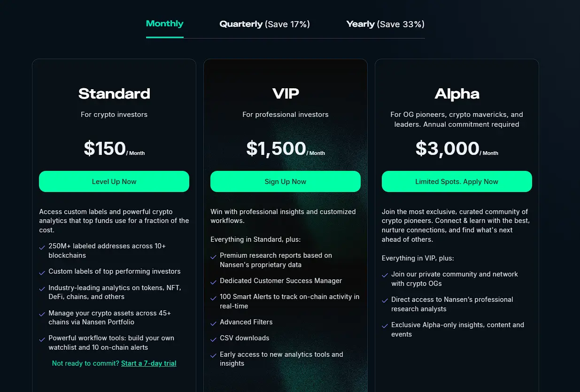Open the Yearly (Save 33%) plan view

point(385,23)
